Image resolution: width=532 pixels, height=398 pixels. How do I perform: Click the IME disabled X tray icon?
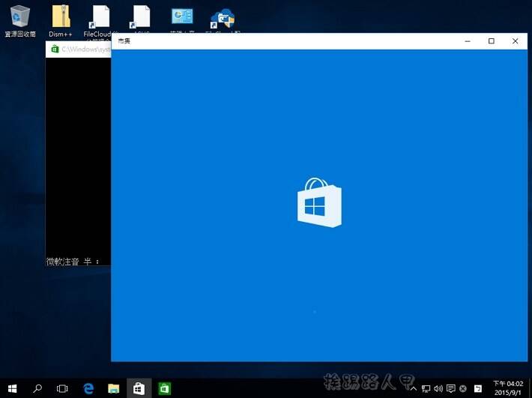point(463,389)
